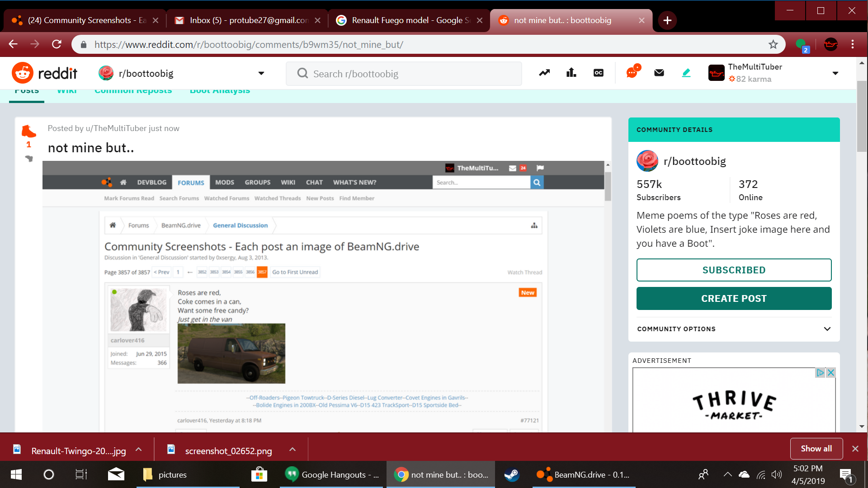Click the r/boottoobig rose icon in sidebar

click(x=647, y=161)
